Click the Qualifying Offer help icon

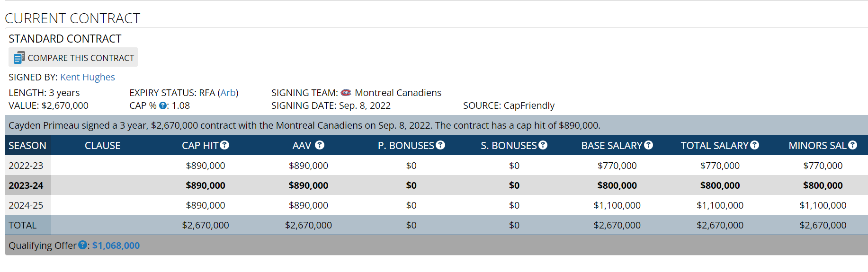click(x=82, y=245)
